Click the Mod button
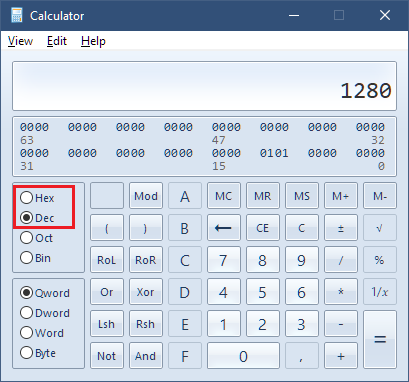This screenshot has height=382, width=409. [146, 196]
